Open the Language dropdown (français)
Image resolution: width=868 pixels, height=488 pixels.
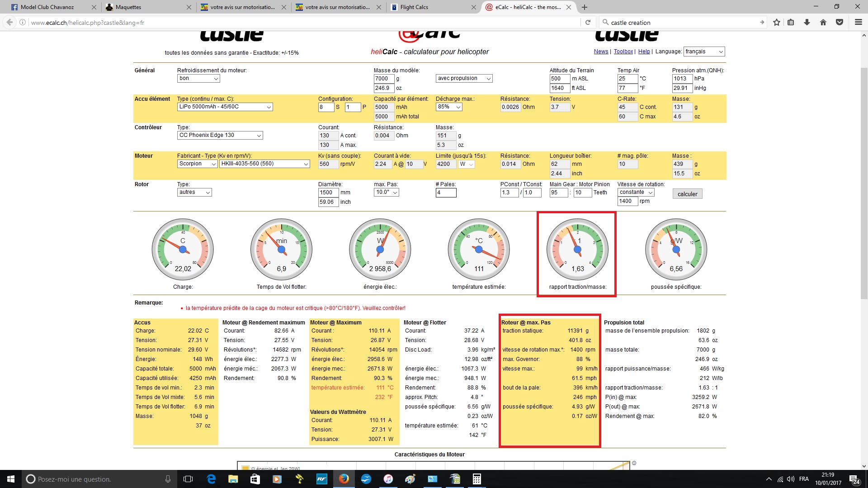tap(704, 52)
